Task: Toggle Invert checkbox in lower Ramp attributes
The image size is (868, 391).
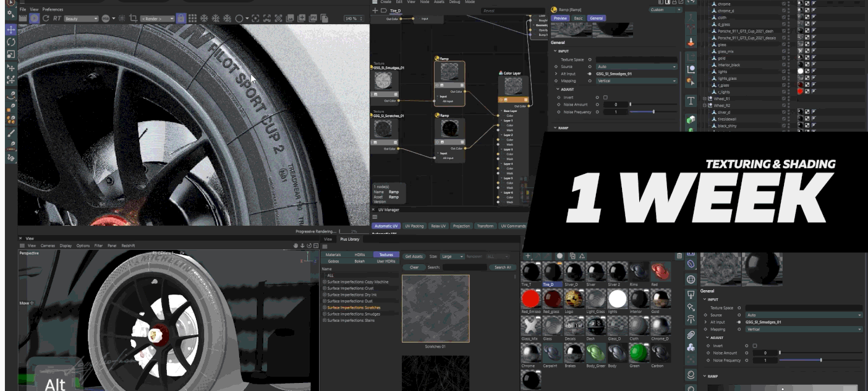Action: (x=755, y=346)
